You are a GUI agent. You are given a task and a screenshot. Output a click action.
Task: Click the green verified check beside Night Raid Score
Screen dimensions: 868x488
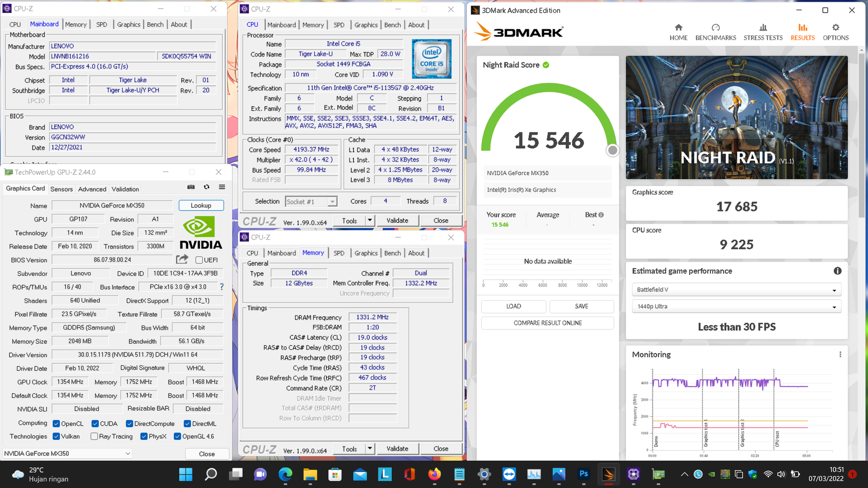[x=546, y=65]
